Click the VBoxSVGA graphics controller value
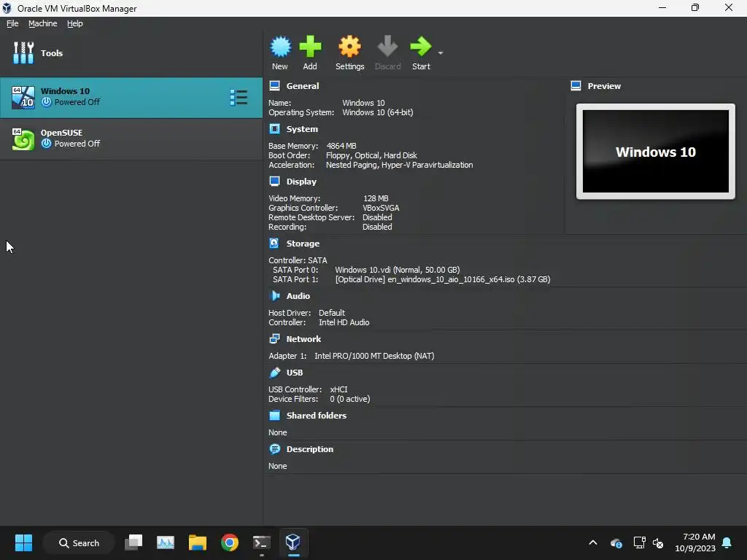Image resolution: width=747 pixels, height=560 pixels. 381,208
